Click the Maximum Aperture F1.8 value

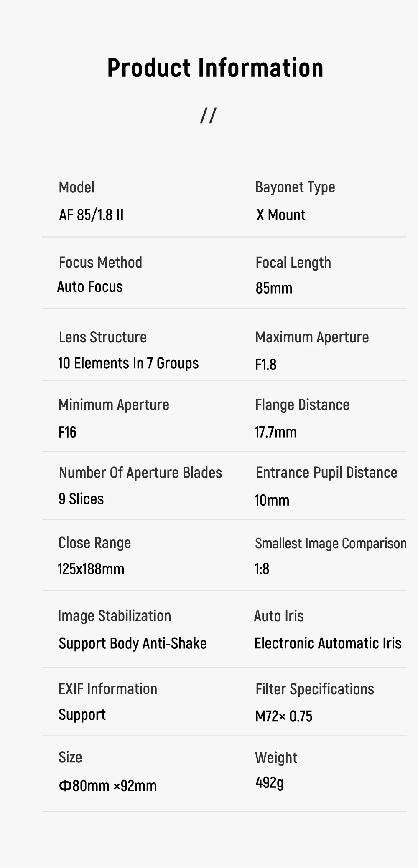click(266, 364)
